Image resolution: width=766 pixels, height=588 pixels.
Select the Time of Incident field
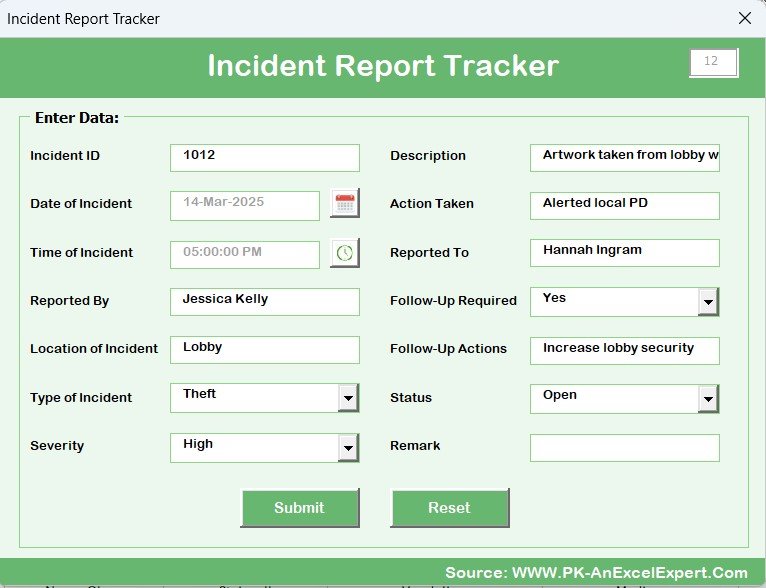(x=245, y=254)
